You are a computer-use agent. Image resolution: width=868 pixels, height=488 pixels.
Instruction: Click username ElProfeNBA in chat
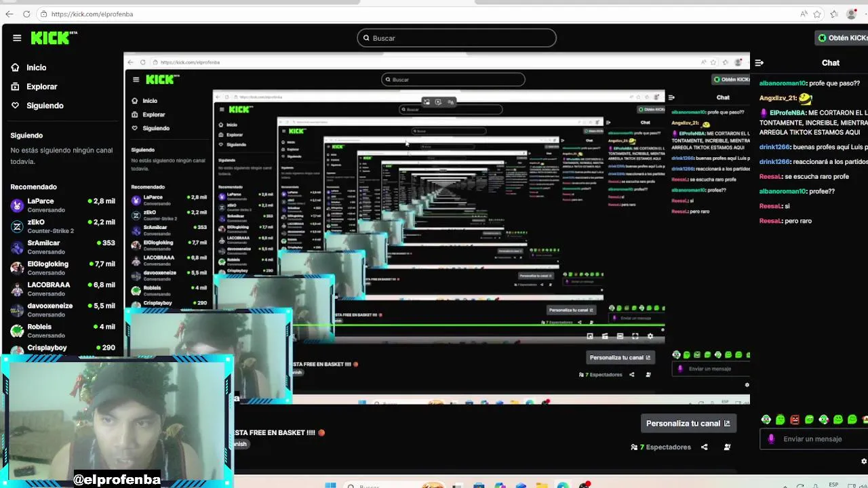[787, 113]
